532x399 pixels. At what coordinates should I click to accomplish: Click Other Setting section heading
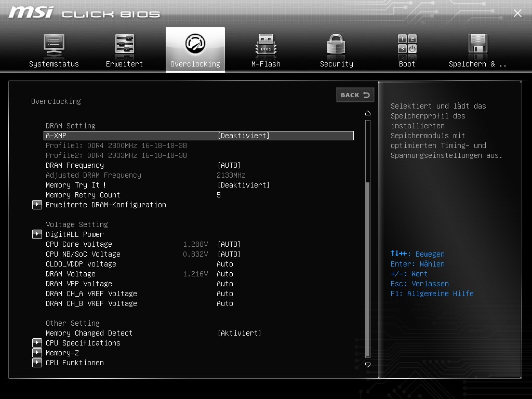pos(73,323)
